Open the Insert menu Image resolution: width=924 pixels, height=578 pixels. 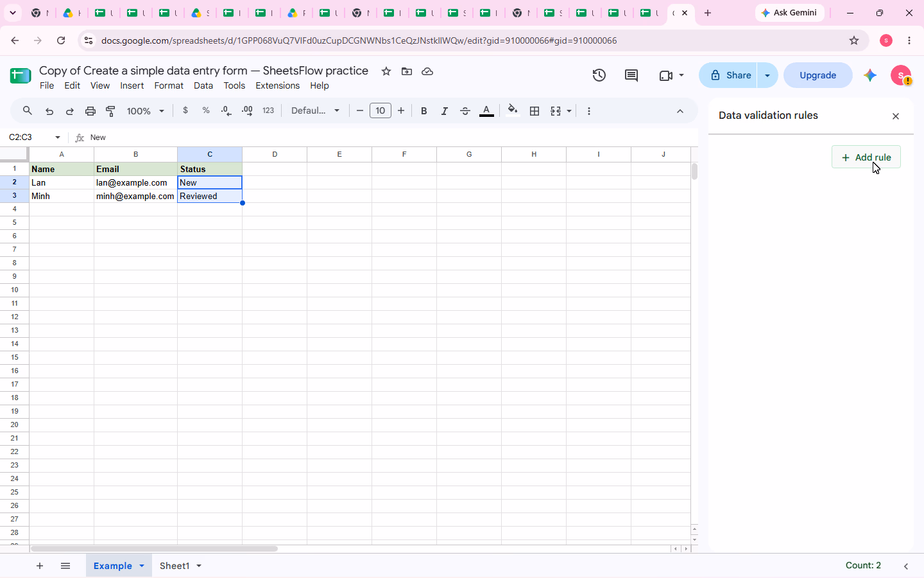click(132, 85)
